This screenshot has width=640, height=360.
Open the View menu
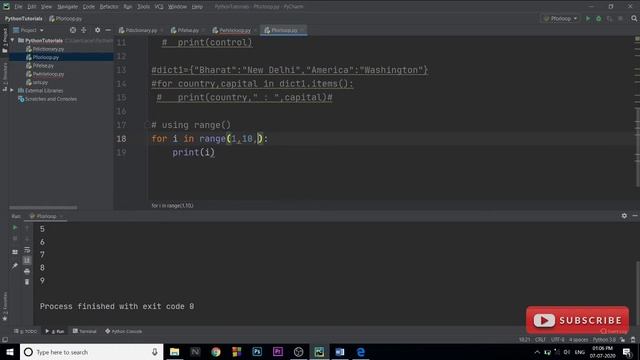coord(46,7)
